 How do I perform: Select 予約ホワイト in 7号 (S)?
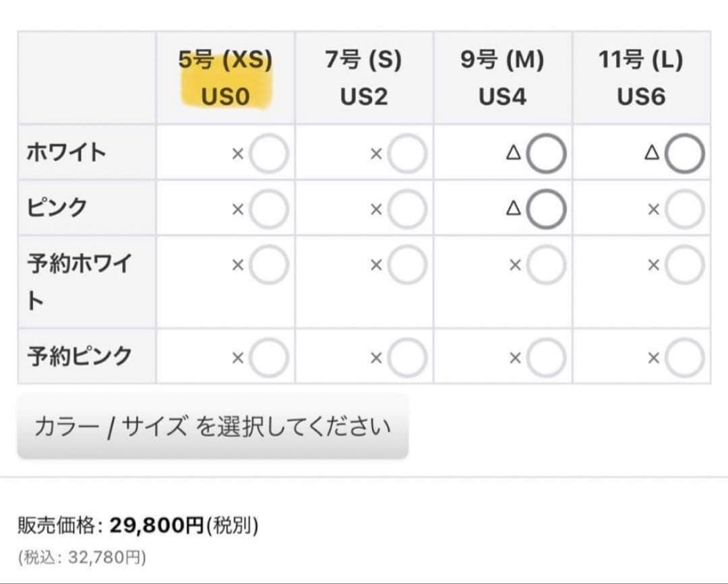[x=407, y=265]
